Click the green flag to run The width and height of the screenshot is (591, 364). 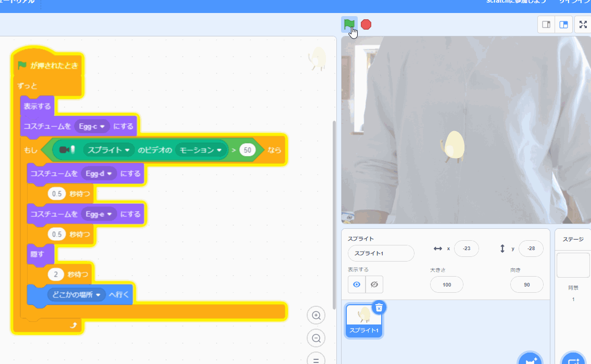[349, 24]
